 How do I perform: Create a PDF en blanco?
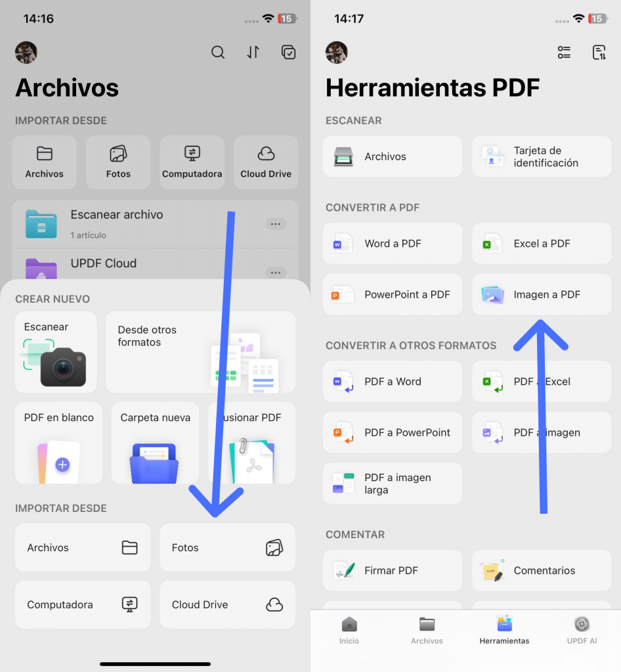pos(58,443)
